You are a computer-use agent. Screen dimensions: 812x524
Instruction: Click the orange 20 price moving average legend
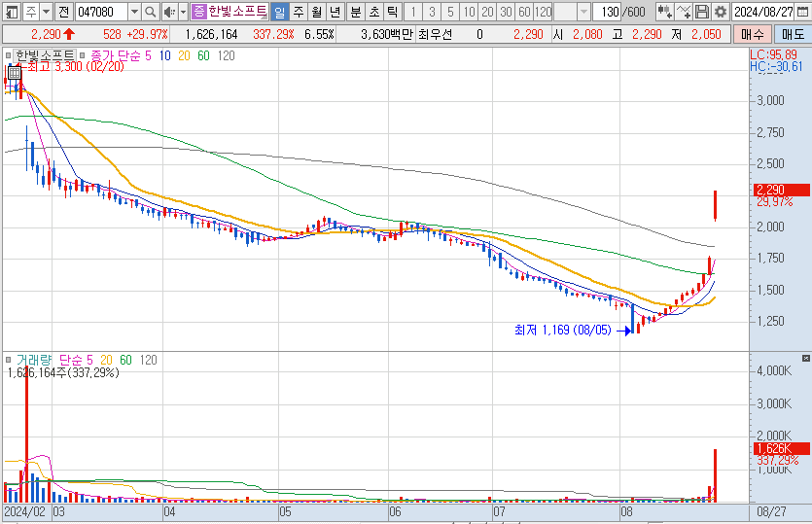(185, 55)
